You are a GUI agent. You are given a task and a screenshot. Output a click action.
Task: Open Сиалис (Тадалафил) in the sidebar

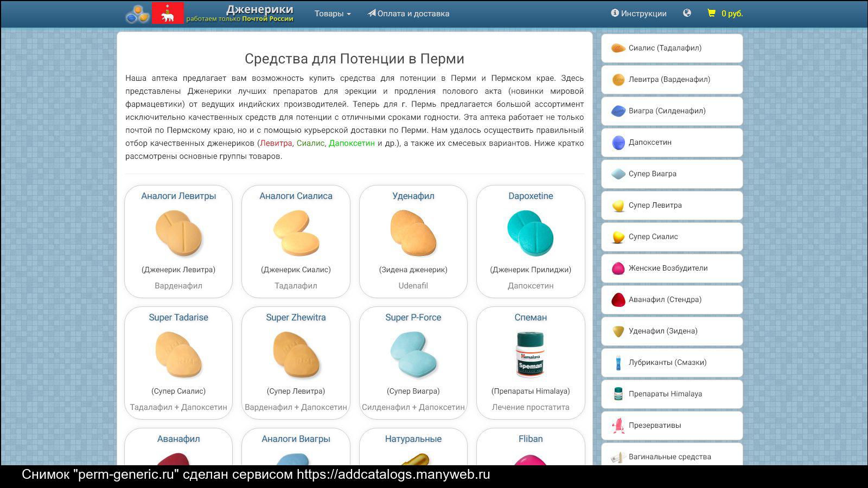click(x=672, y=48)
